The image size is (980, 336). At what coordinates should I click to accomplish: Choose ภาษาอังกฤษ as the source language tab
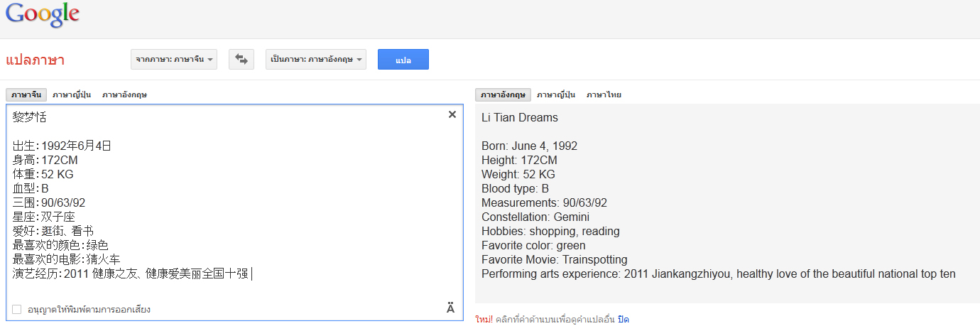(124, 95)
